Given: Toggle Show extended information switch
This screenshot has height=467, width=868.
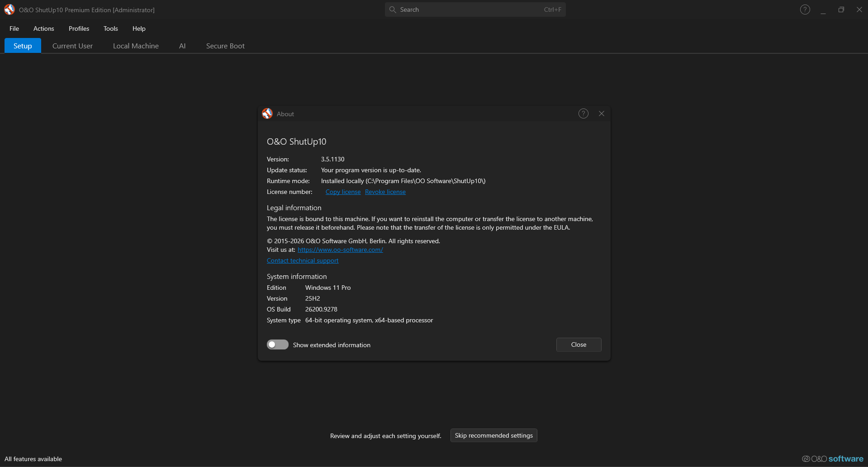Looking at the screenshot, I should point(278,344).
